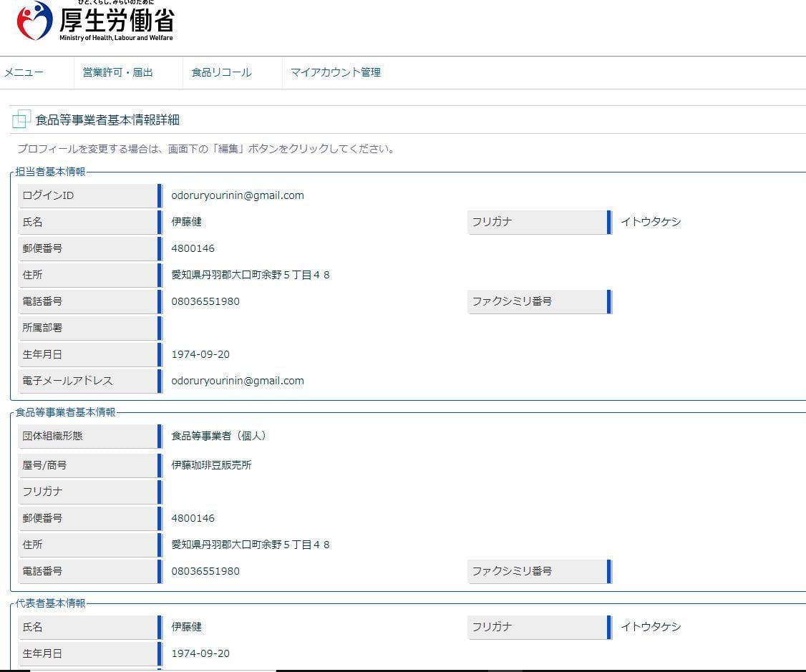Viewport: 806px width, 672px height.
Task: Click the ログインID email address value
Action: coord(237,195)
